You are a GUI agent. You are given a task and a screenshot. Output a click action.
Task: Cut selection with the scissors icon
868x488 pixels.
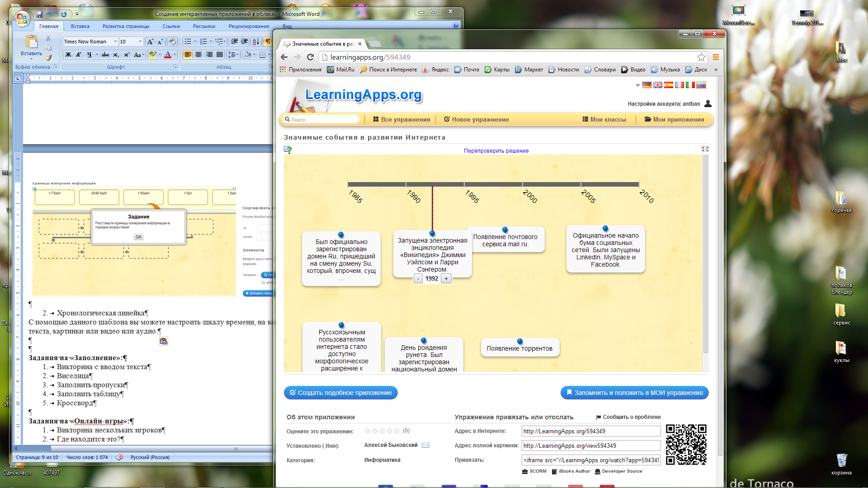(x=48, y=39)
